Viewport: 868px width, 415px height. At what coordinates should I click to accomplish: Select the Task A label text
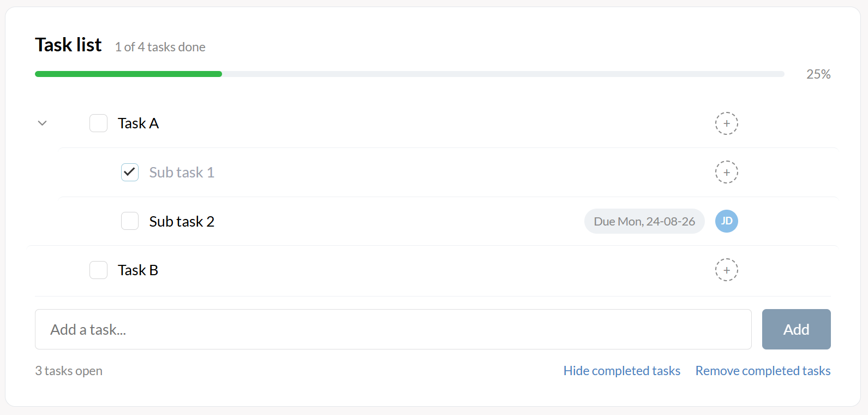click(x=138, y=123)
